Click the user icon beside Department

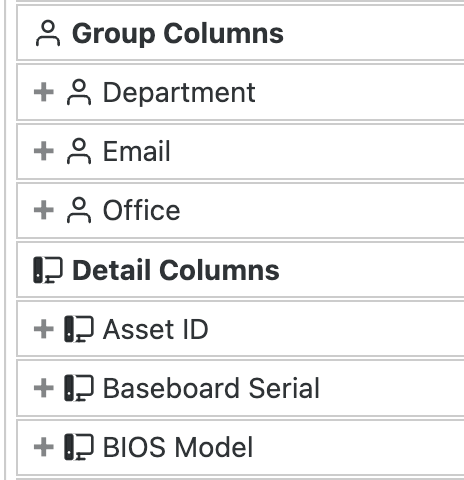point(79,92)
